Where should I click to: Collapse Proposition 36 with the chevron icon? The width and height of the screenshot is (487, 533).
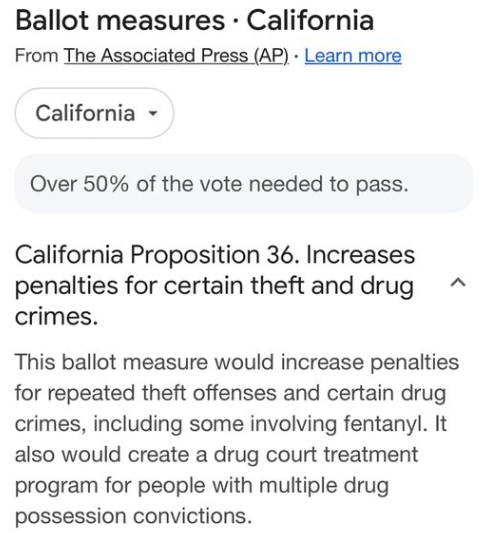click(x=458, y=282)
